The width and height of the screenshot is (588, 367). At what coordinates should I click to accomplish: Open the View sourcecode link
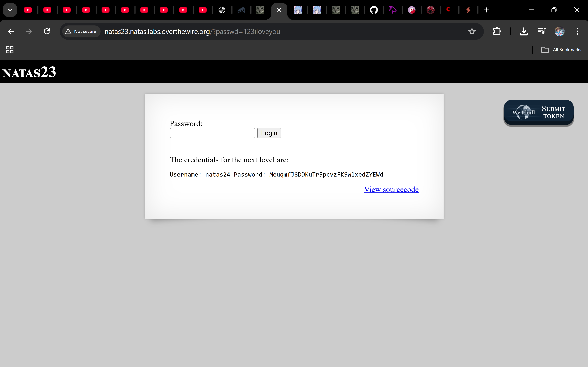click(391, 189)
